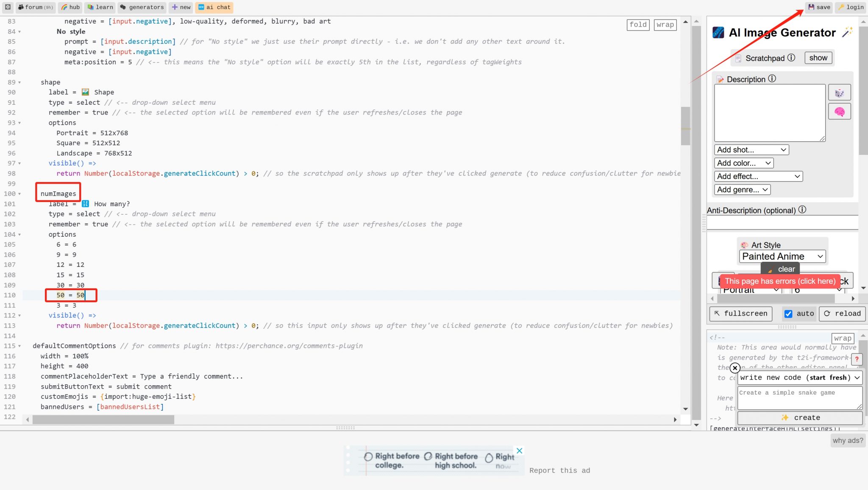
Task: Click the red question mark help icon
Action: coord(857,359)
